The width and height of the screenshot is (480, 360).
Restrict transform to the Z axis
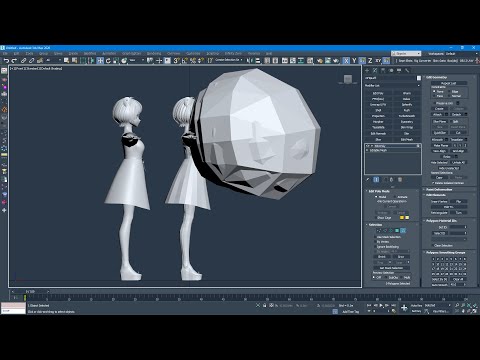(370, 60)
